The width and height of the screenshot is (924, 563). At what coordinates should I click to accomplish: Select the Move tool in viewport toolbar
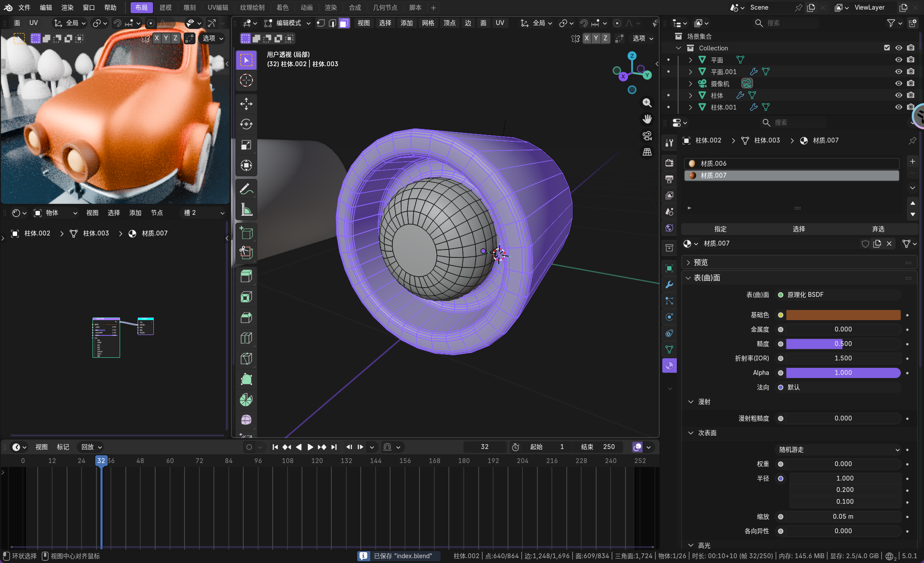pyautogui.click(x=246, y=104)
